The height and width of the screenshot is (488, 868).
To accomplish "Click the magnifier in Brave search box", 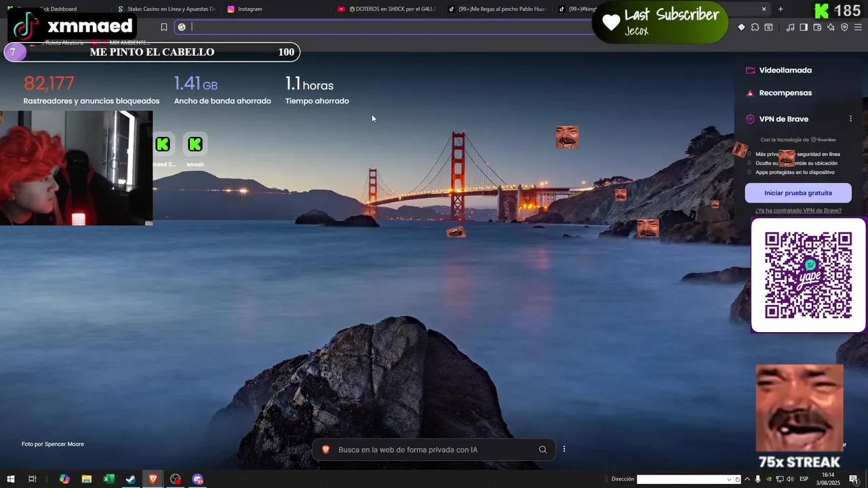I will click(542, 449).
